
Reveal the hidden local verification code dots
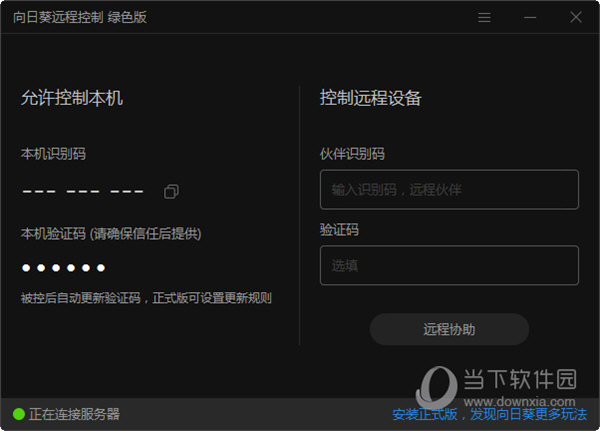[64, 268]
